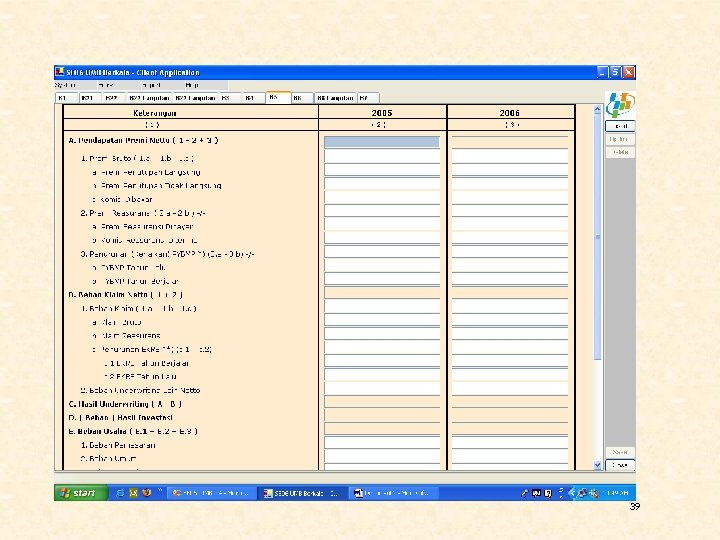Click the vertical scrollbar thumb
Viewport: 720px width, 540px height.
tap(597, 237)
